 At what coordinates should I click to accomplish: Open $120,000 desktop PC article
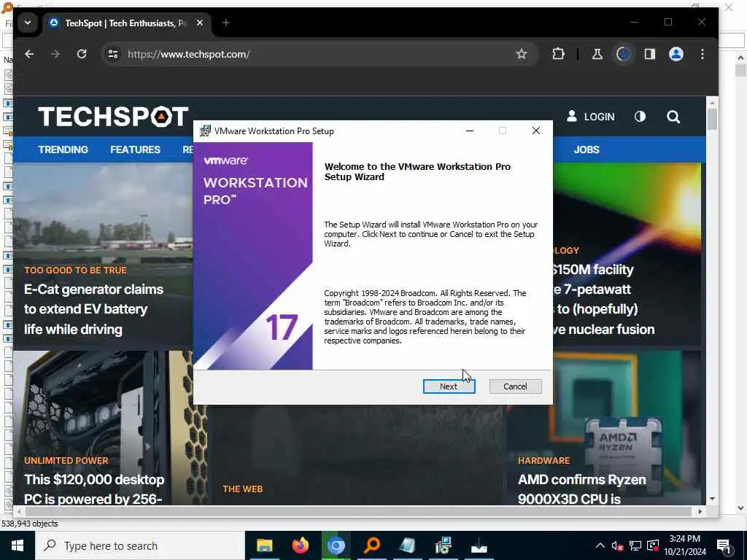(x=94, y=489)
